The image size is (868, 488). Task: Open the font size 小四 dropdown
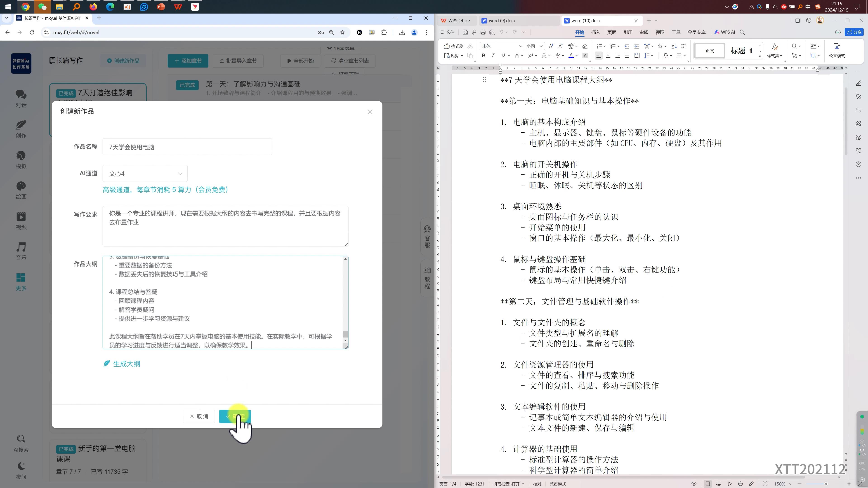coord(541,46)
